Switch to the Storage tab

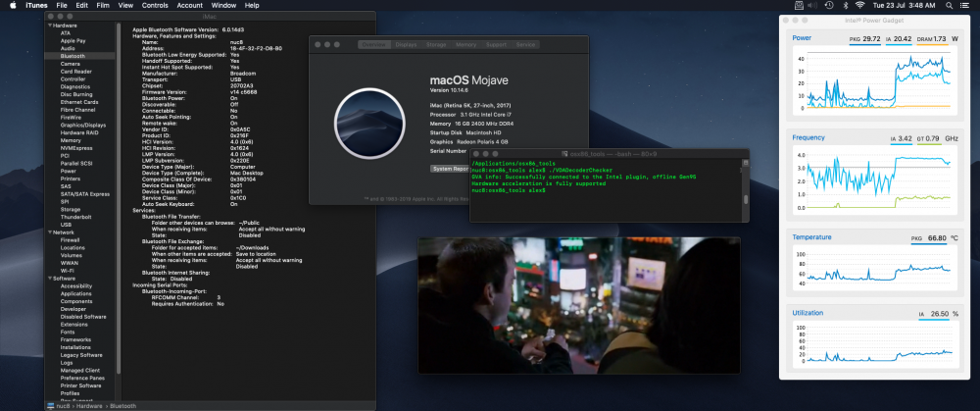click(x=436, y=44)
